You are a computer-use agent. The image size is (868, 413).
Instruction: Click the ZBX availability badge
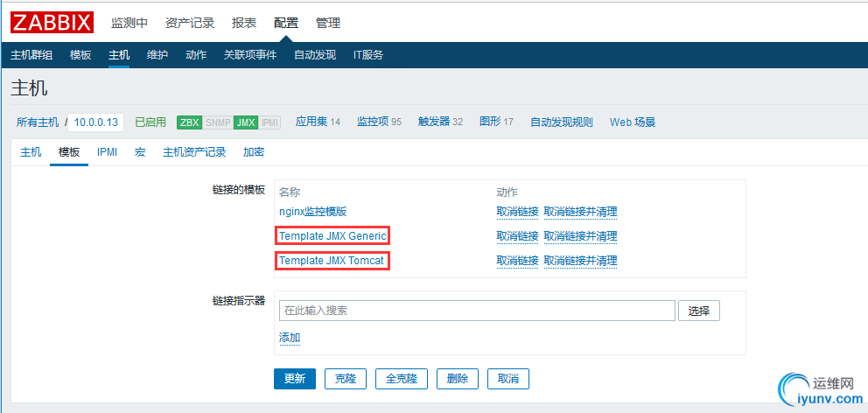click(x=189, y=122)
